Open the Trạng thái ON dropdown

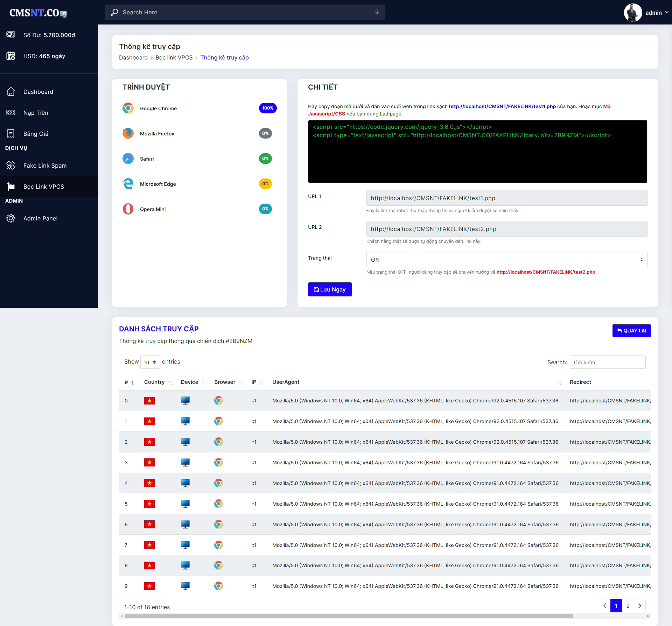(x=506, y=260)
